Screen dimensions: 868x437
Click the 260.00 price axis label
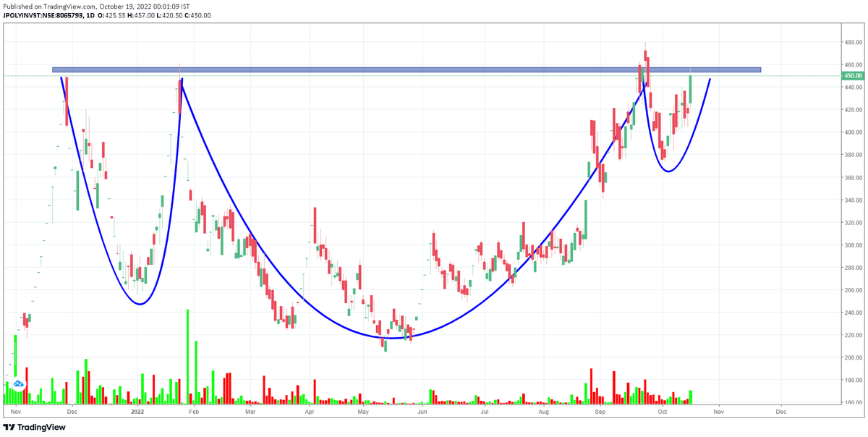854,290
